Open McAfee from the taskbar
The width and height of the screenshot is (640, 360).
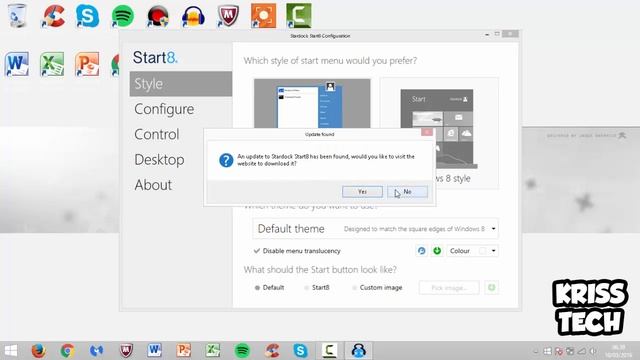[127, 351]
